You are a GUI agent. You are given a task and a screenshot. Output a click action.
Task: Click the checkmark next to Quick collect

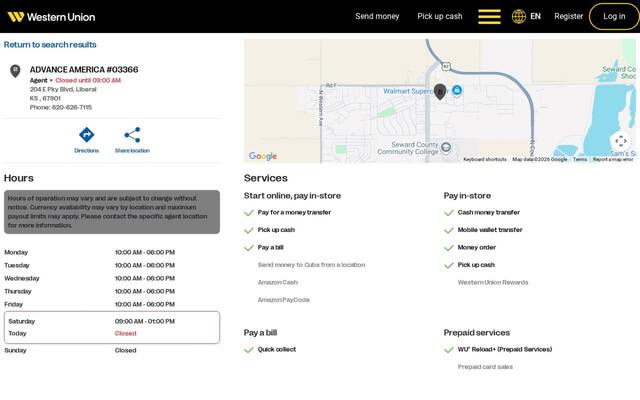click(249, 350)
